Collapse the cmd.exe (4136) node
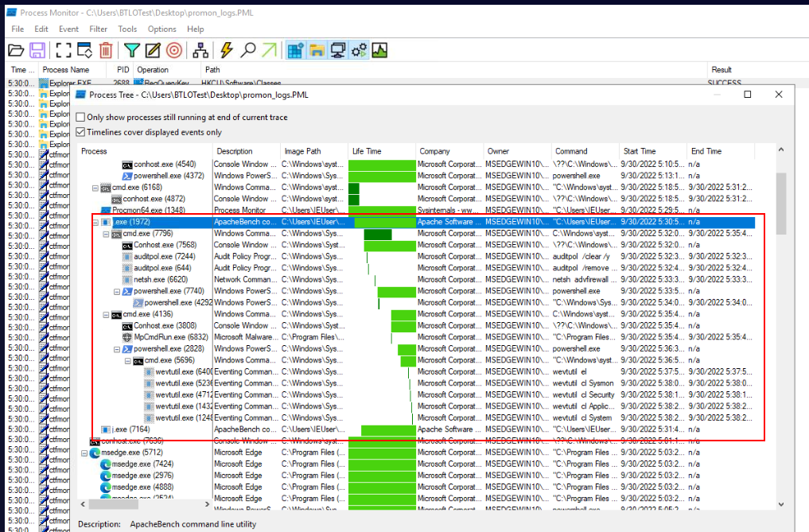 click(107, 315)
